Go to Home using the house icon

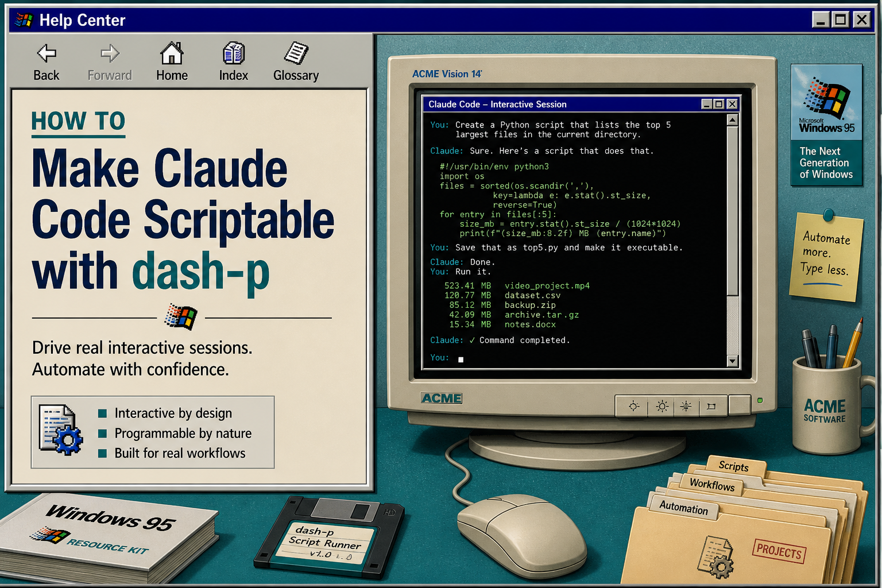coord(172,53)
